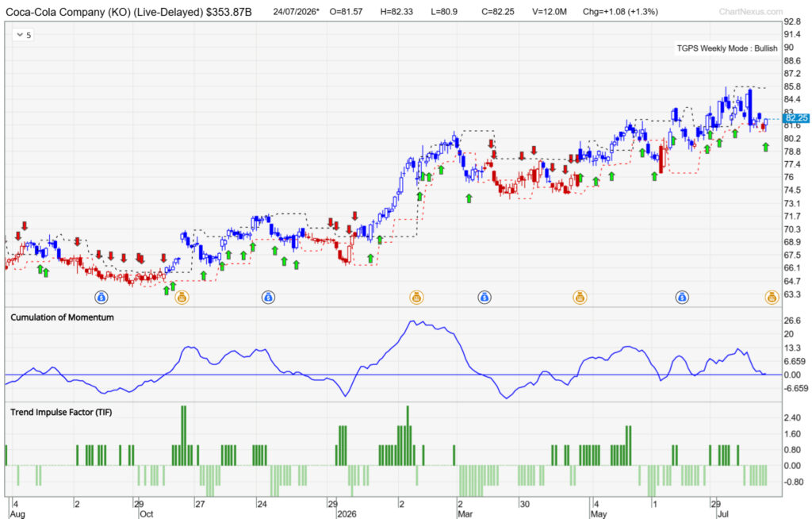Click the Chg=+1.08 (+1.3%) change value
Screen dimensions: 812x519
pos(620,11)
